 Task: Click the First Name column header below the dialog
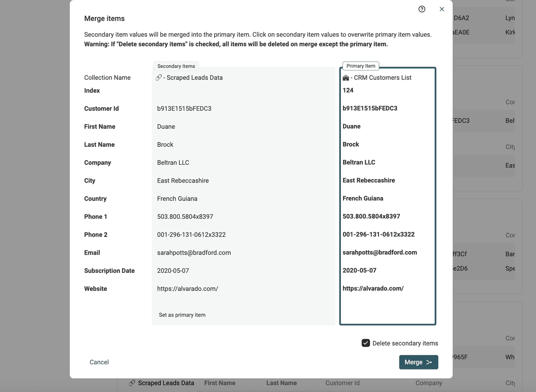click(x=219, y=383)
